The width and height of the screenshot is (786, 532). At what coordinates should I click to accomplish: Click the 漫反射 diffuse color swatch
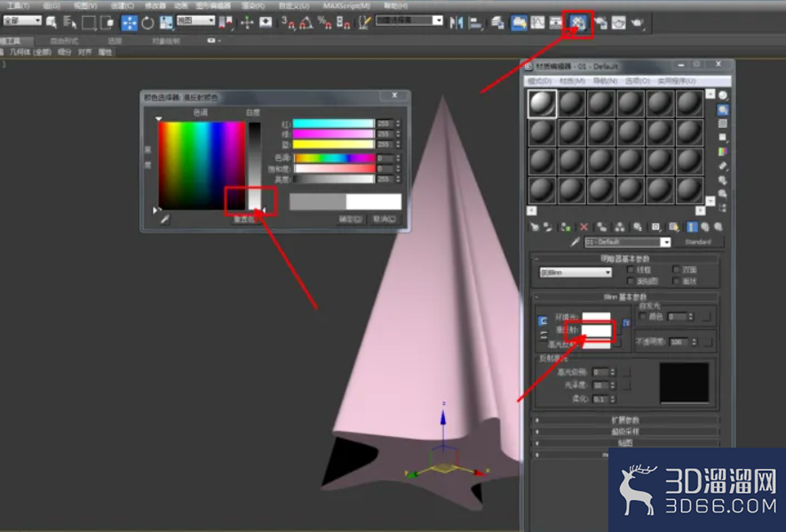click(x=597, y=330)
